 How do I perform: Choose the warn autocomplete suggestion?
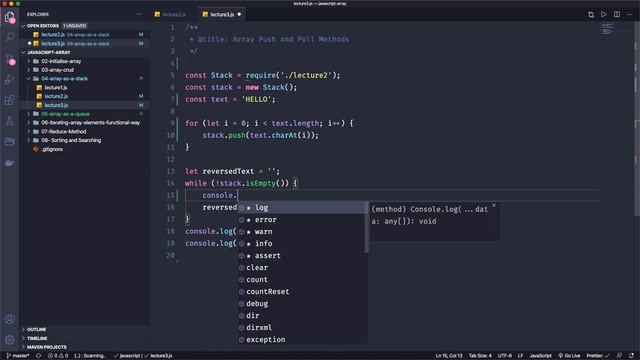pyautogui.click(x=302, y=231)
